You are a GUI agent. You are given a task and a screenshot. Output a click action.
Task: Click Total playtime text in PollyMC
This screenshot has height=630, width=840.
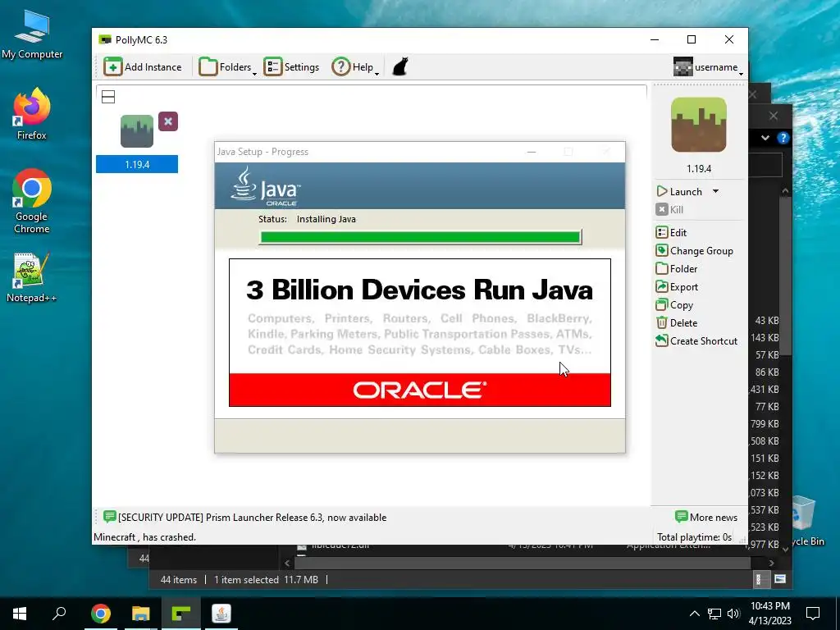coord(694,536)
